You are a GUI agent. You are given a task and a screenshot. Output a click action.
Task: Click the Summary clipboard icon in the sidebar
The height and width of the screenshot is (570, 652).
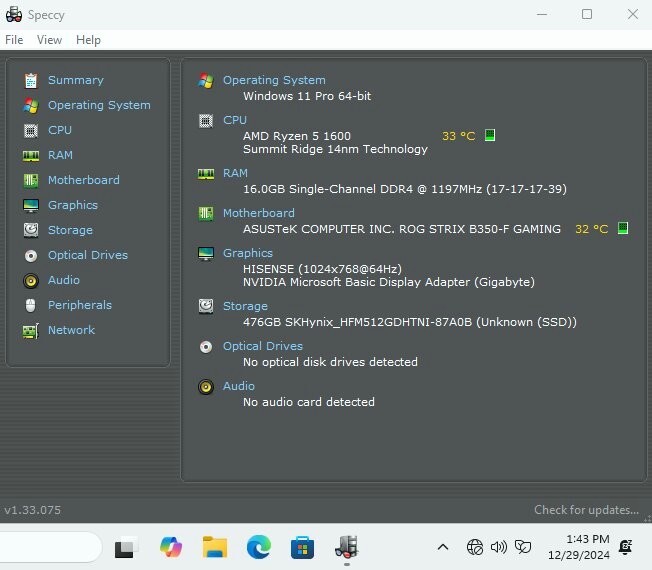click(31, 81)
